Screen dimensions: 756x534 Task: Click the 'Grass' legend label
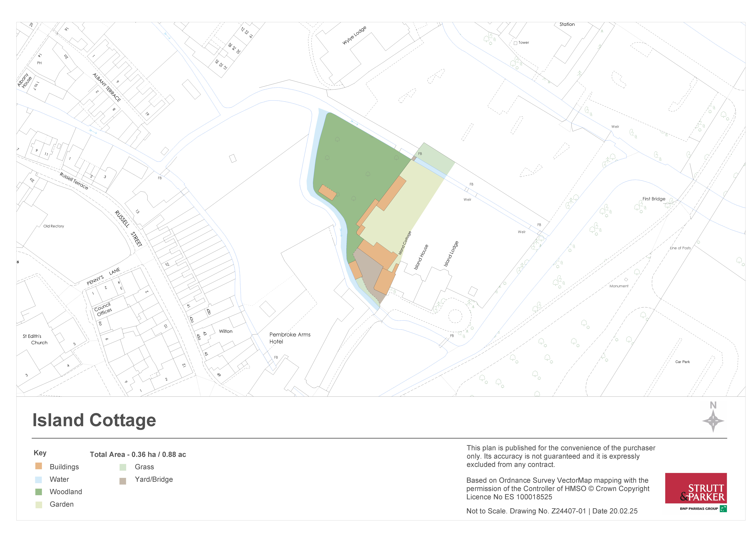144,467
